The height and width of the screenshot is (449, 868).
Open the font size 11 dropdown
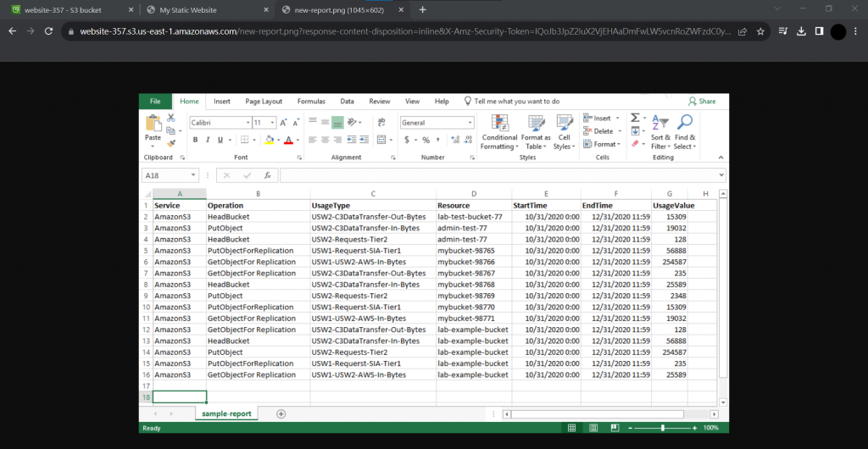pos(272,123)
